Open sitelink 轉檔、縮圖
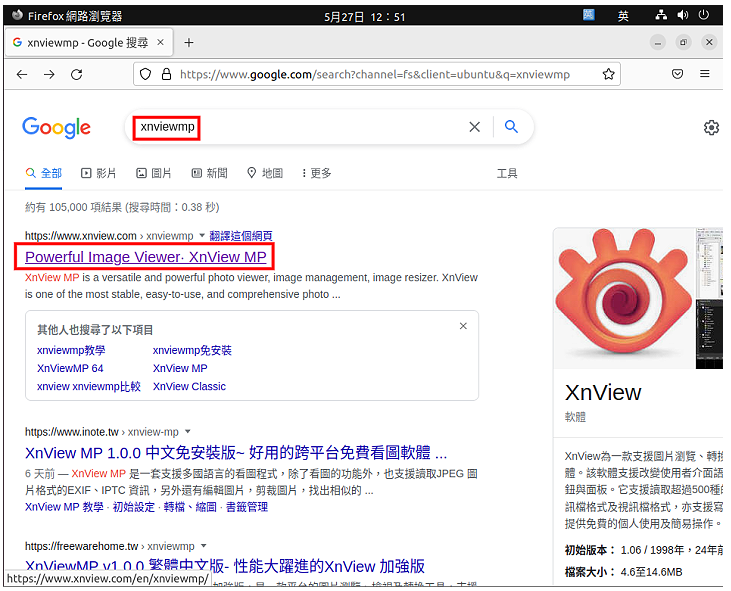The height and width of the screenshot is (591, 731). [190, 507]
